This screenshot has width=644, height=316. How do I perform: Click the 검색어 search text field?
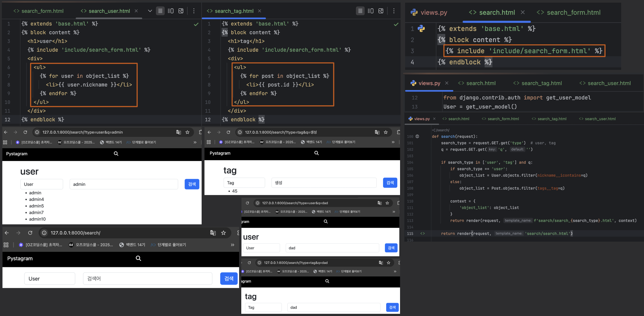(x=147, y=278)
